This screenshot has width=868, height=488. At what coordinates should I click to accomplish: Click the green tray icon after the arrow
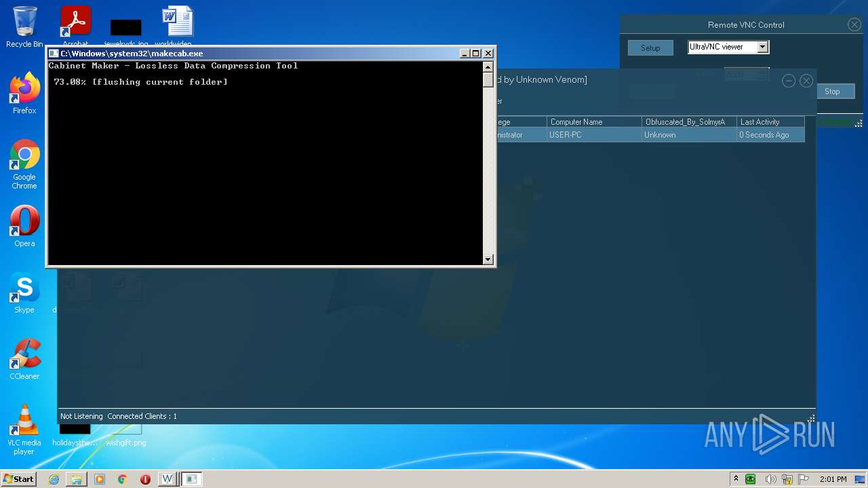coord(750,479)
